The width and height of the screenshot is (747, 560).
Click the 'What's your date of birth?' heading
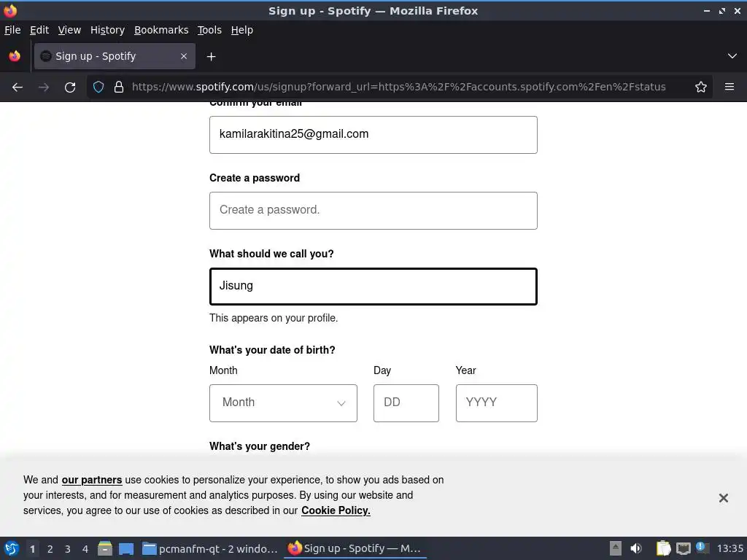(x=272, y=350)
